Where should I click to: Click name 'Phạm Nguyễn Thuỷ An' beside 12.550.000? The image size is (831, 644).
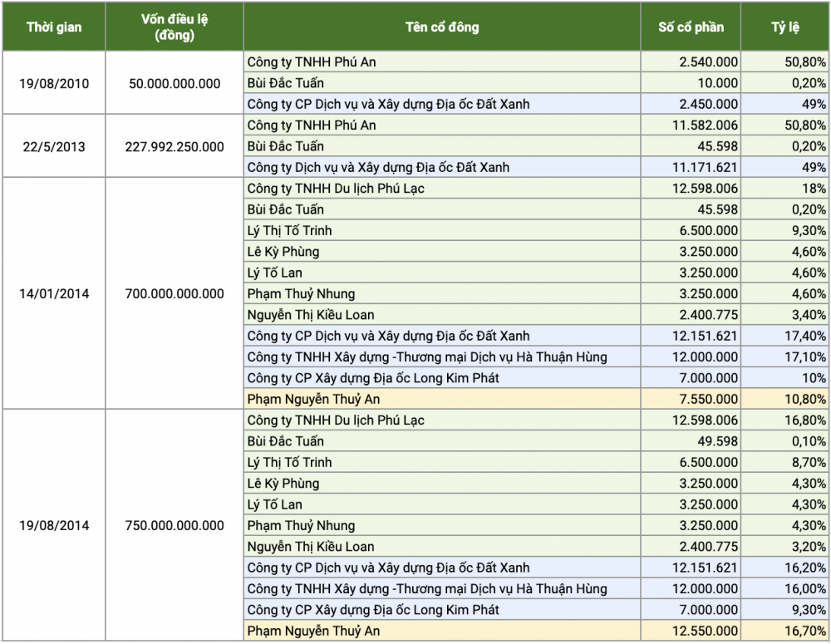pos(313,631)
